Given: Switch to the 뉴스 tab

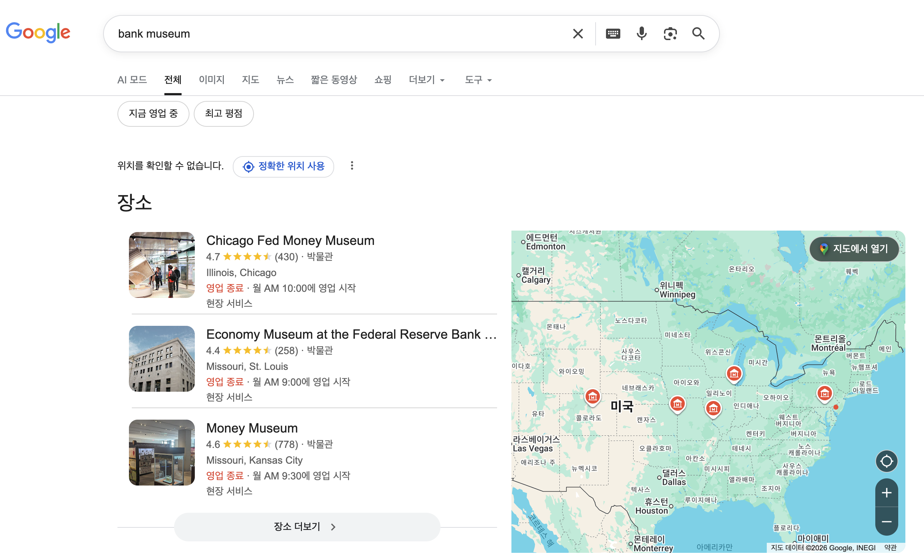Looking at the screenshot, I should point(285,80).
